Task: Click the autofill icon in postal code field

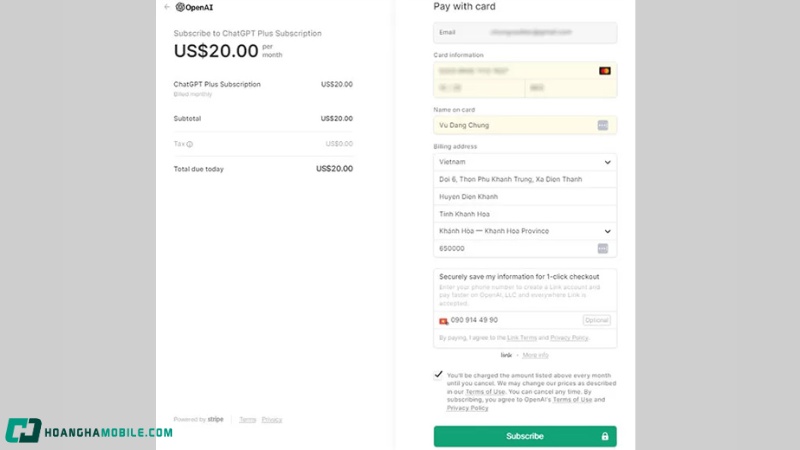Action: click(602, 248)
